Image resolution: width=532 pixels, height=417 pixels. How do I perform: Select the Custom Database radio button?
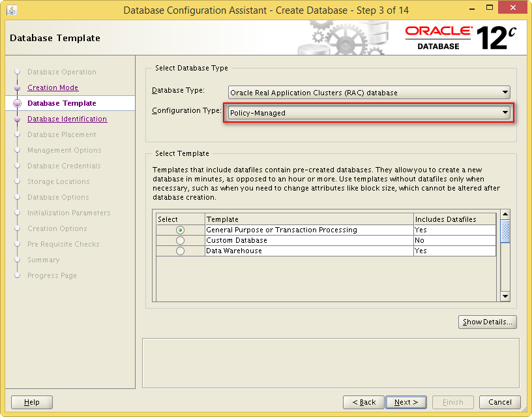[x=180, y=240]
